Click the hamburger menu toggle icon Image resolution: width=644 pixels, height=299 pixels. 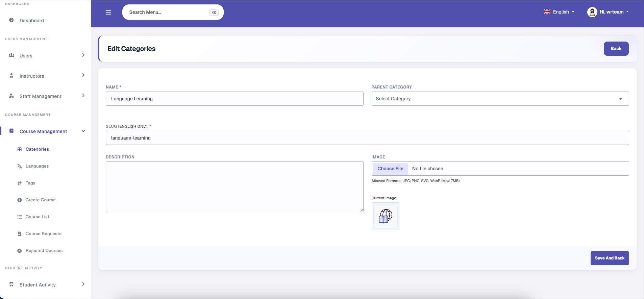click(x=108, y=12)
